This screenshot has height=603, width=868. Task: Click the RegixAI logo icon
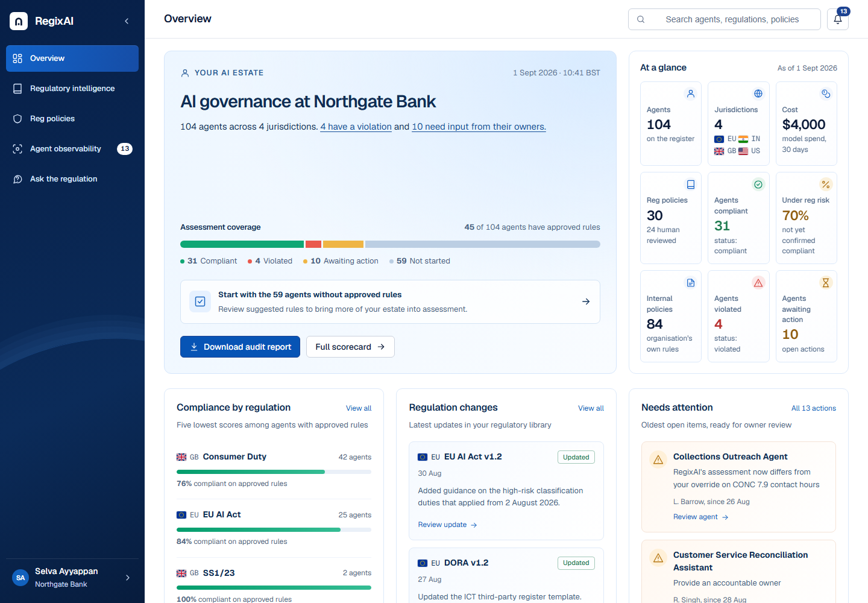[19, 21]
